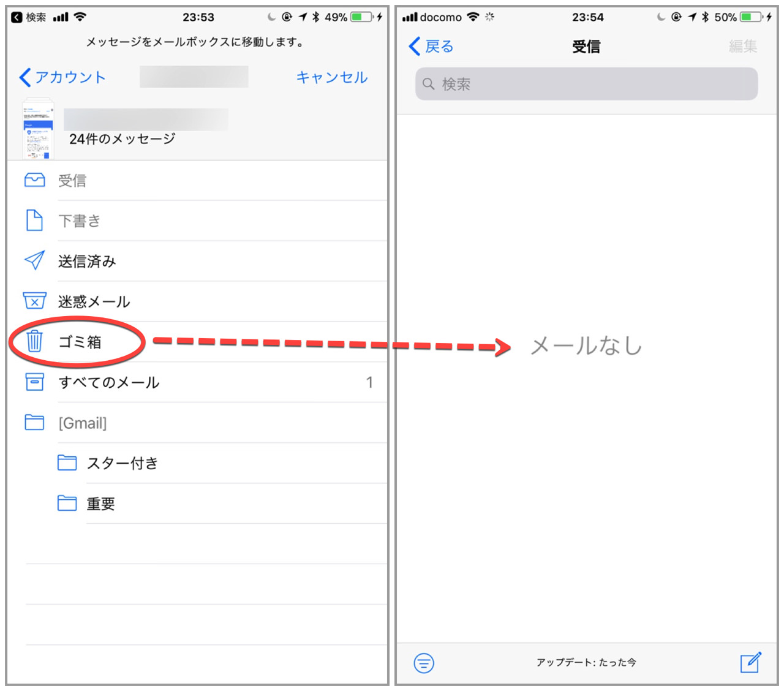Image resolution: width=784 pixels, height=691 pixels.
Task: Tap the archive box icon for すべてのメール
Action: point(34,382)
